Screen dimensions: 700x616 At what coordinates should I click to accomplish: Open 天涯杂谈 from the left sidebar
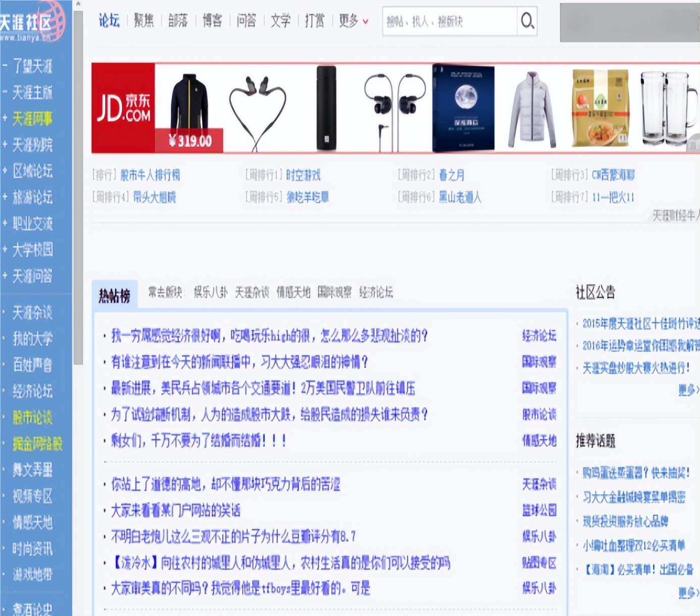32,313
